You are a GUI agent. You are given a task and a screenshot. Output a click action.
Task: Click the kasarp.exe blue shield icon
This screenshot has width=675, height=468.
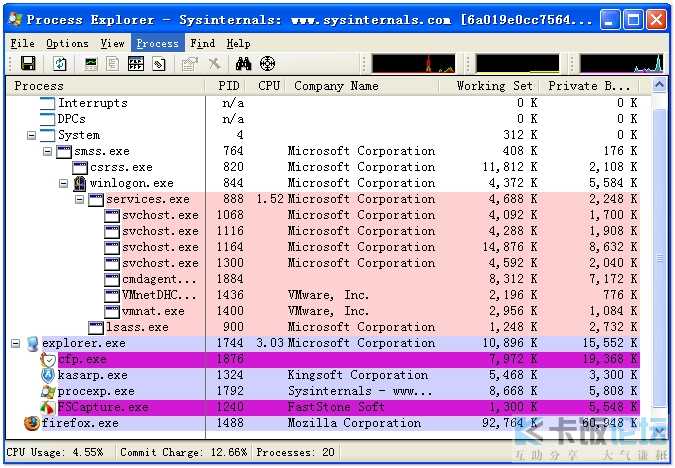pos(48,375)
